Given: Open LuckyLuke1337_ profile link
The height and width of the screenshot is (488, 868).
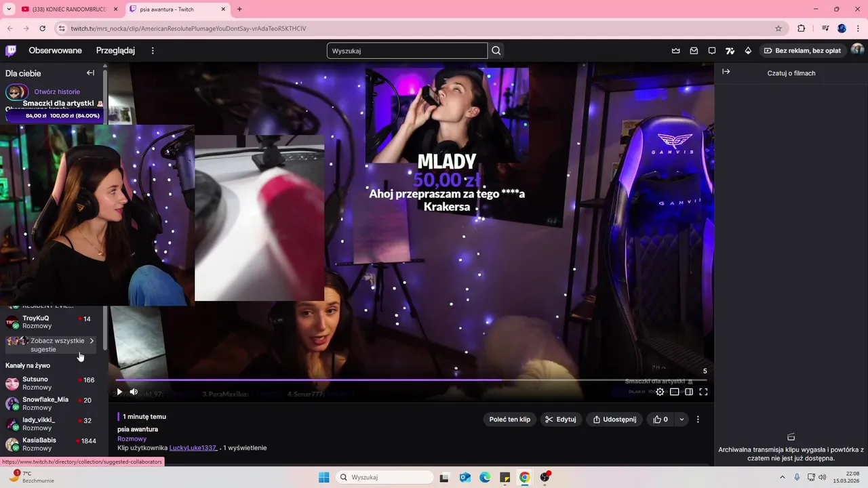Looking at the screenshot, I should pyautogui.click(x=193, y=448).
